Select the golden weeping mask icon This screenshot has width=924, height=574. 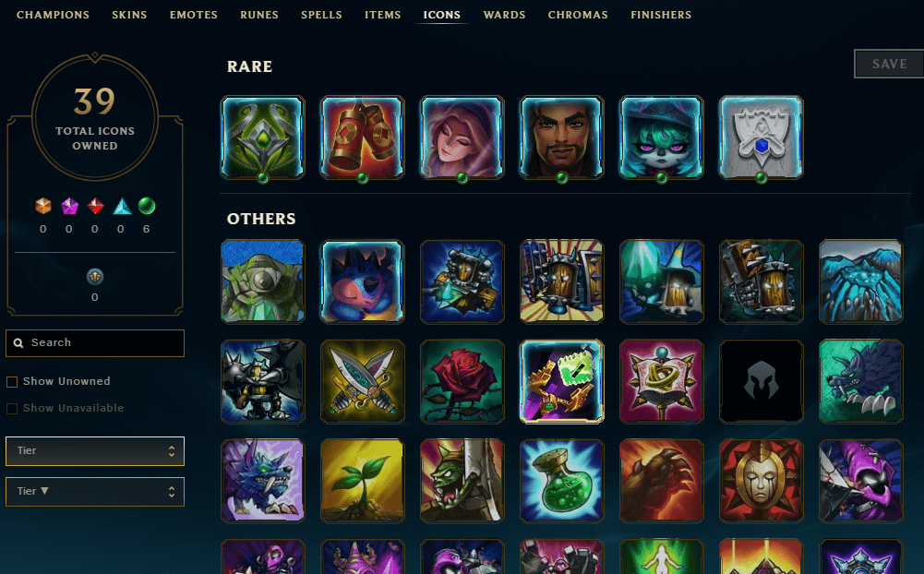coord(761,481)
